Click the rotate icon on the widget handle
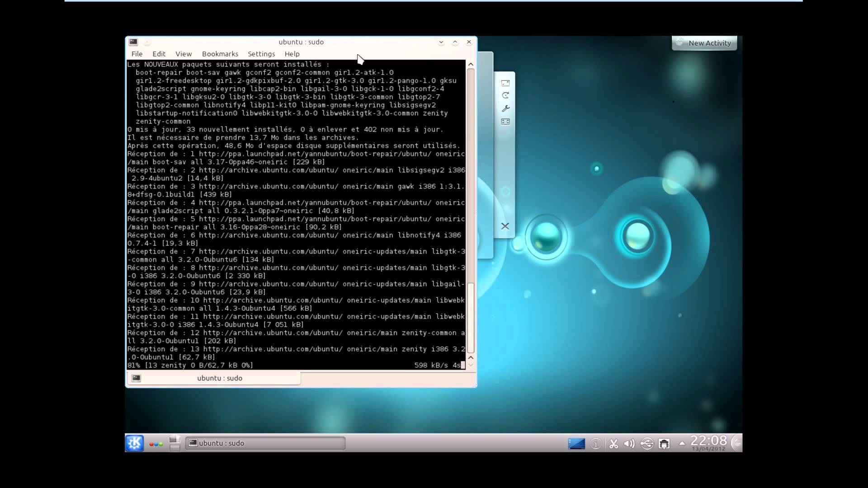The image size is (868, 488). pos(506,95)
